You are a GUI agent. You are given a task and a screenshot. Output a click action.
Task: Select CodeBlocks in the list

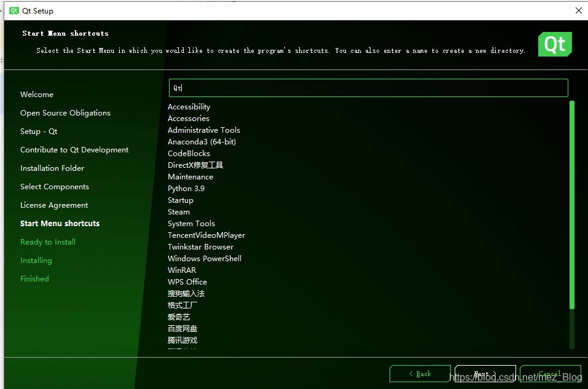189,154
